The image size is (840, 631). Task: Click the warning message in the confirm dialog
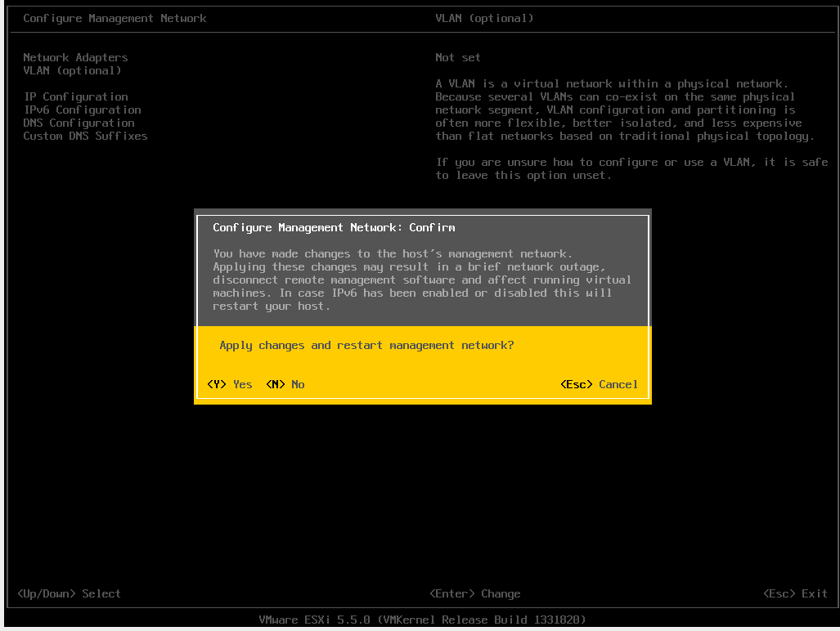point(422,280)
